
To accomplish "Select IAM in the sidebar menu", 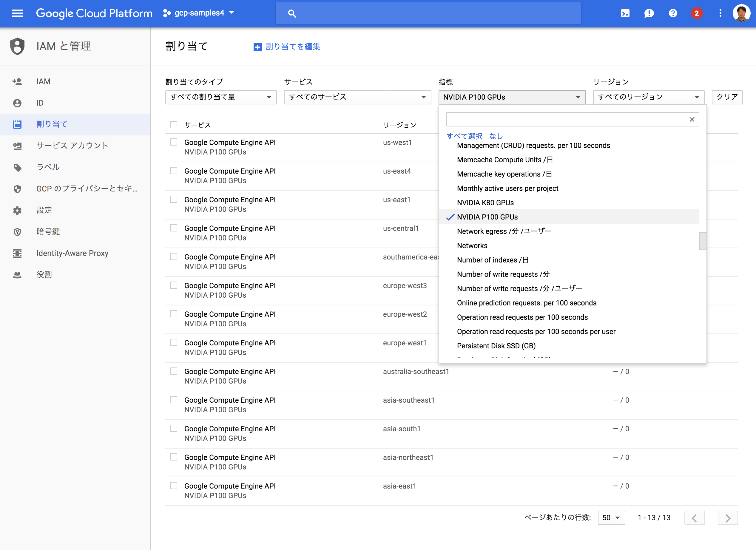I will (43, 81).
